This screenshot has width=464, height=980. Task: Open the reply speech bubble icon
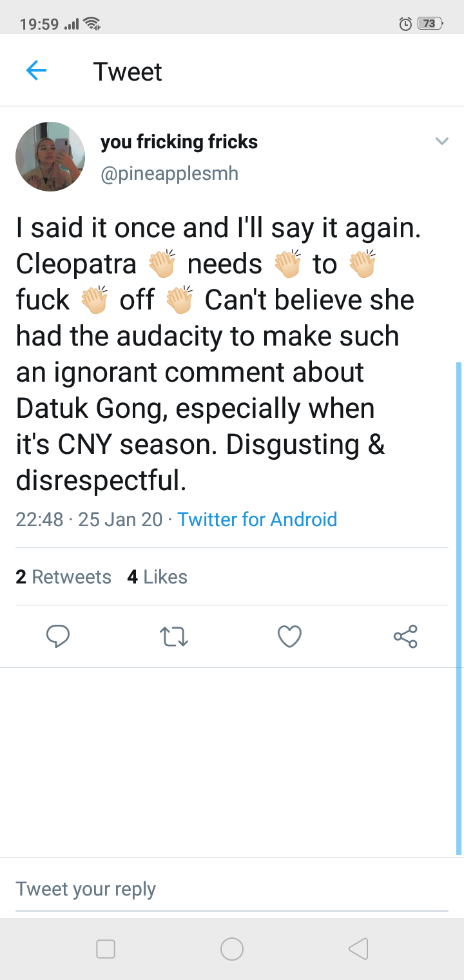click(x=58, y=637)
